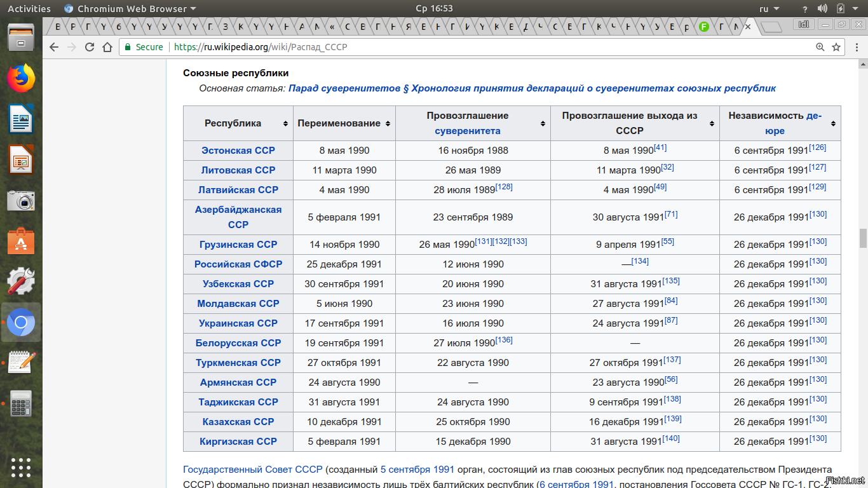The image size is (868, 488).
Task: Open the zoom magnifier icon in address bar
Action: [x=820, y=47]
